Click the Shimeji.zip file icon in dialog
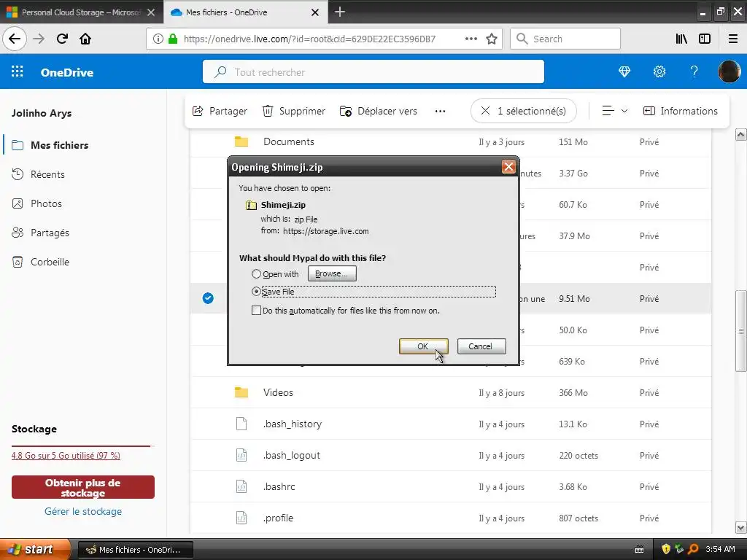The image size is (747, 560). point(251,205)
